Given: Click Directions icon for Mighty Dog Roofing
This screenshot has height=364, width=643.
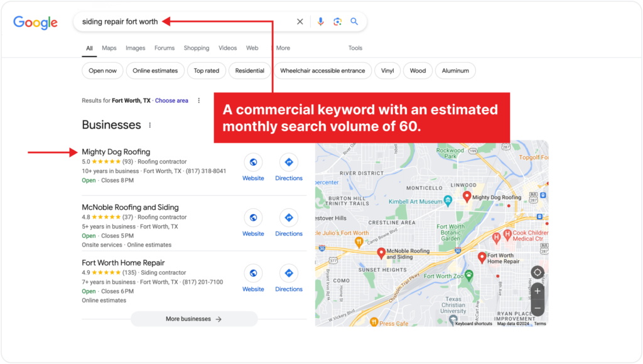Looking at the screenshot, I should (289, 163).
